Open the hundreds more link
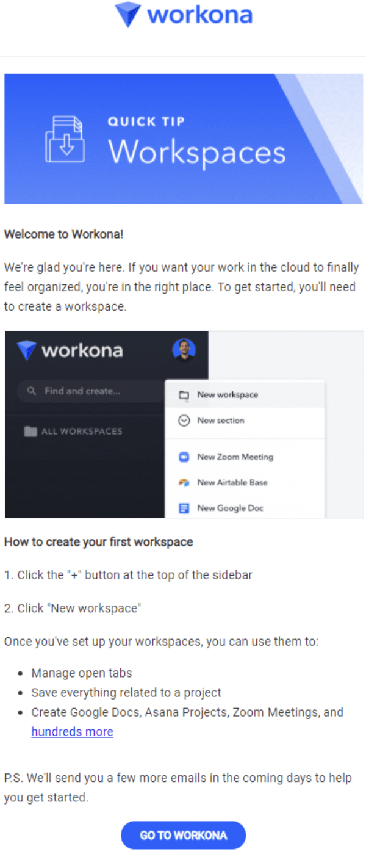Viewport: 366px width, 868px height. 72,731
